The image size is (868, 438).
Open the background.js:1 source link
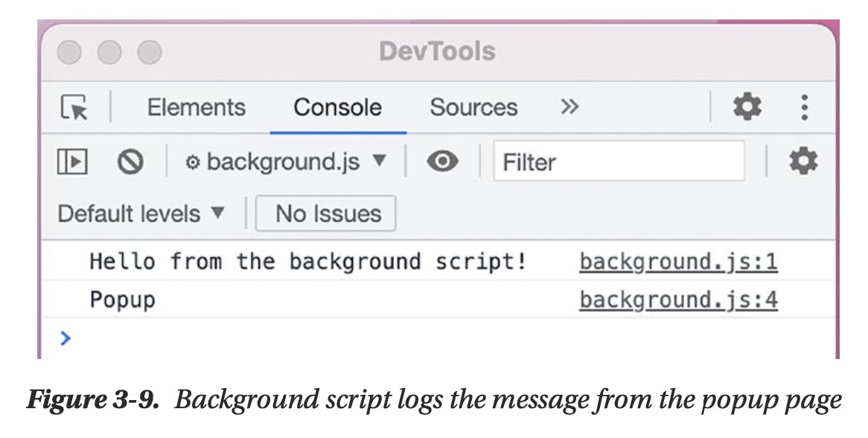pos(678,261)
